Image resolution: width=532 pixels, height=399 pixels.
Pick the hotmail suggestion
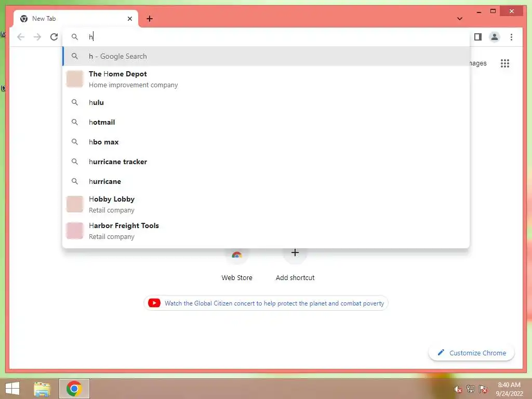pos(267,122)
